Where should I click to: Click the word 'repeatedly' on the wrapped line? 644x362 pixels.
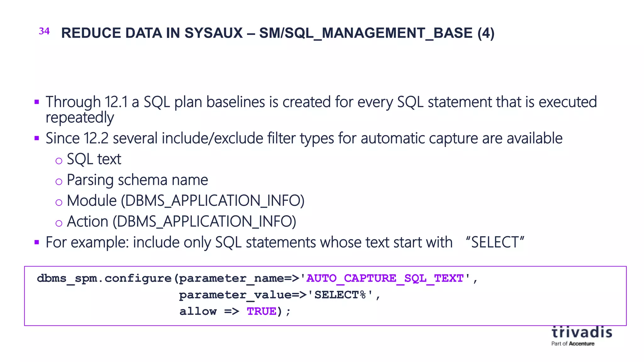[x=80, y=118]
